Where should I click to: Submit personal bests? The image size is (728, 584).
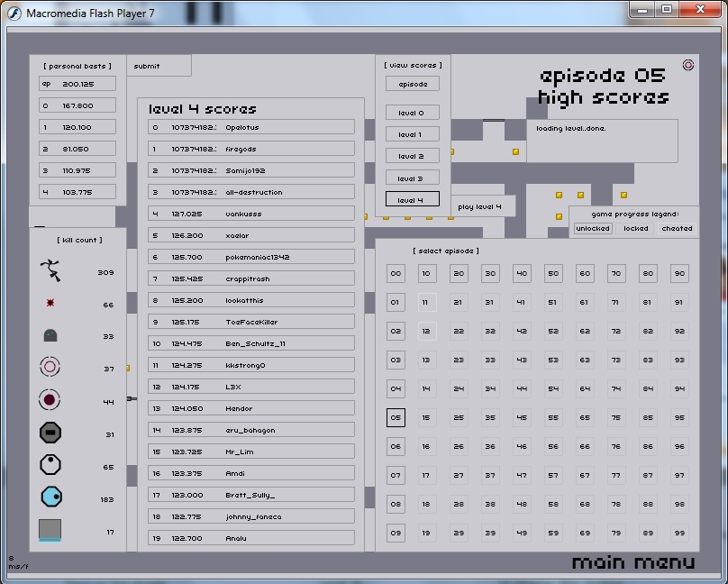tap(148, 66)
